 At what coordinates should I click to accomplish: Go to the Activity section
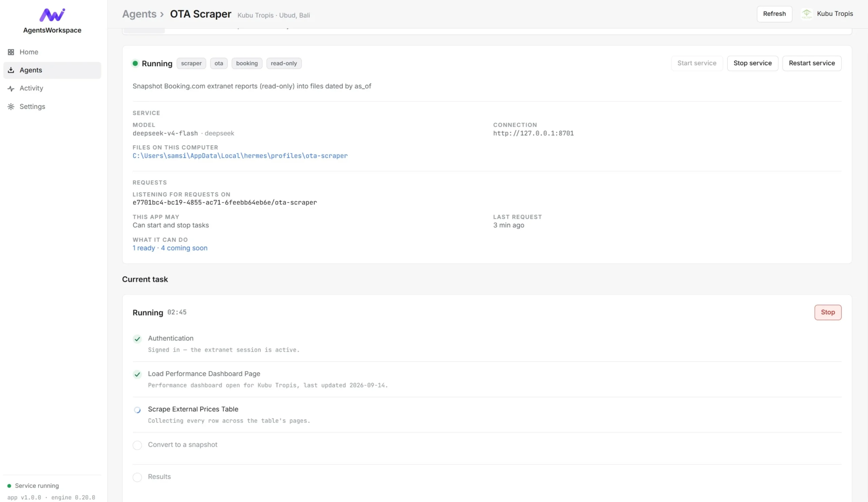pyautogui.click(x=52, y=88)
